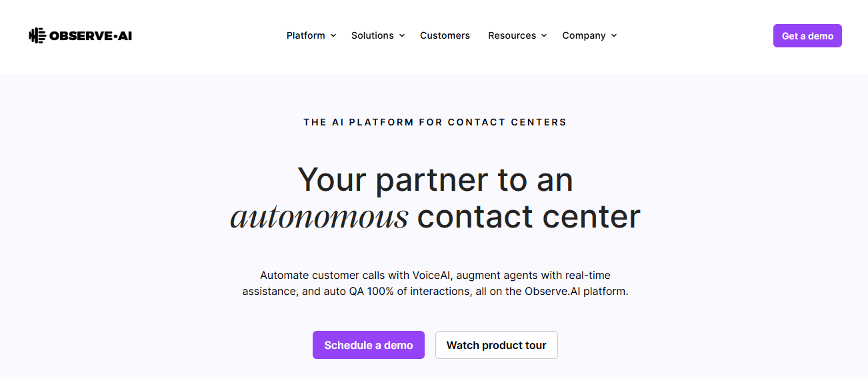The height and width of the screenshot is (377, 868).
Task: Click the headline text Your partner to an
Action: [435, 179]
